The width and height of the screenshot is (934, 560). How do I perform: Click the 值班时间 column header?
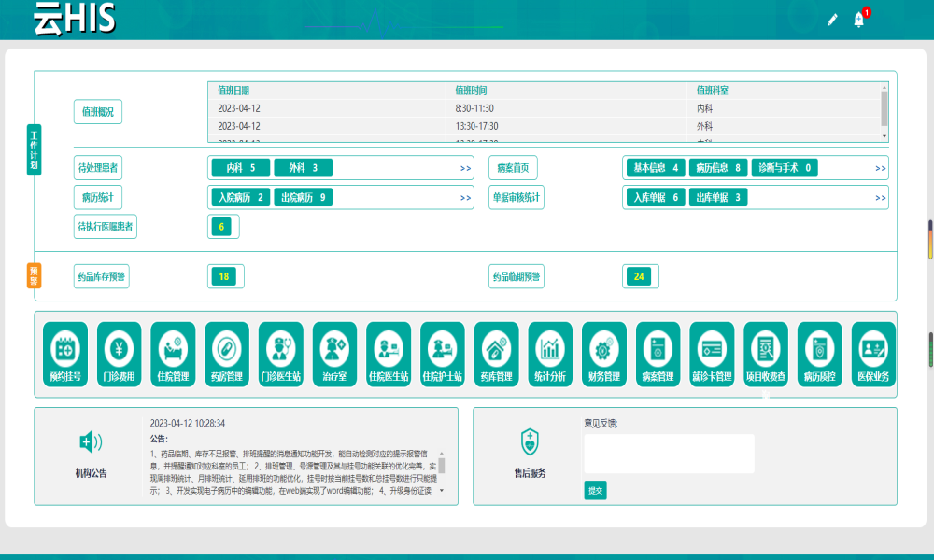pos(471,91)
